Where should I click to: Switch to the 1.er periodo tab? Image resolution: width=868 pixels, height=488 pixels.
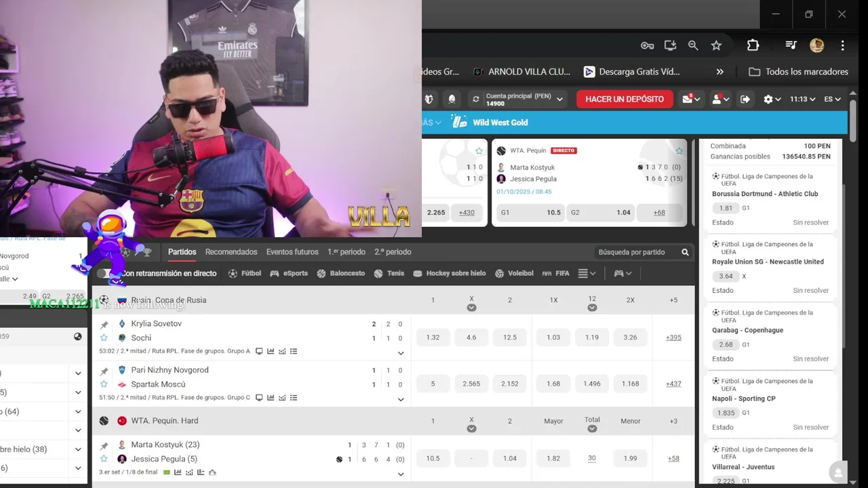coord(347,252)
